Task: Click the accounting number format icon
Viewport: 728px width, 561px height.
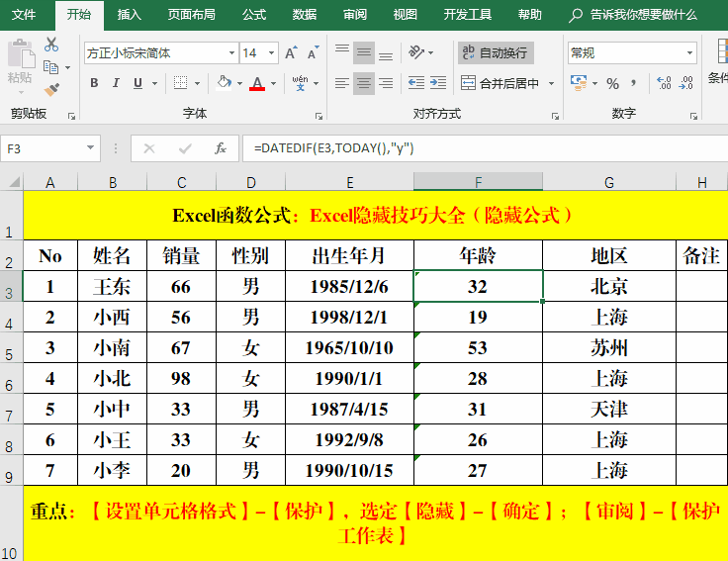Action: (x=579, y=83)
